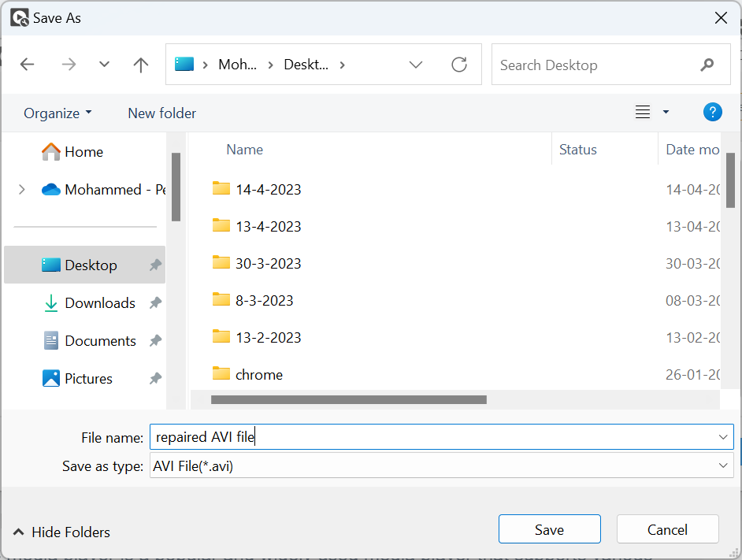Screen dimensions: 742x560
Task: Click the Save button
Action: pos(549,530)
